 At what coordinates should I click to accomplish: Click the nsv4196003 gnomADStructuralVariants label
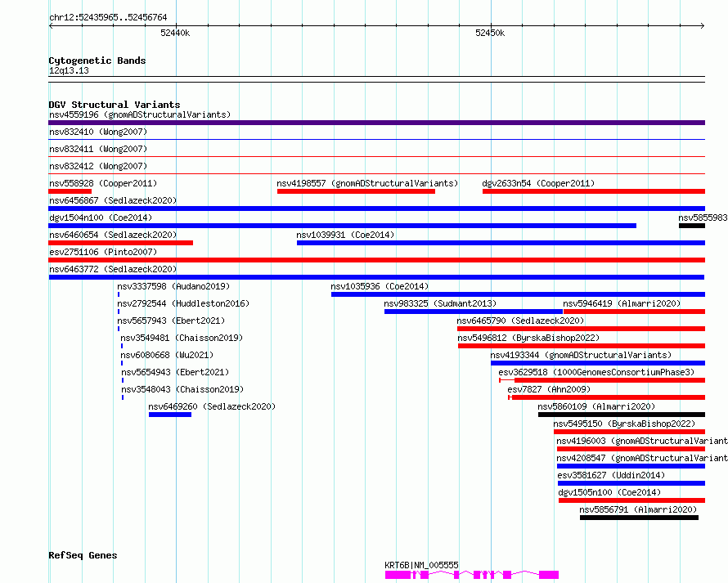pyautogui.click(x=641, y=441)
